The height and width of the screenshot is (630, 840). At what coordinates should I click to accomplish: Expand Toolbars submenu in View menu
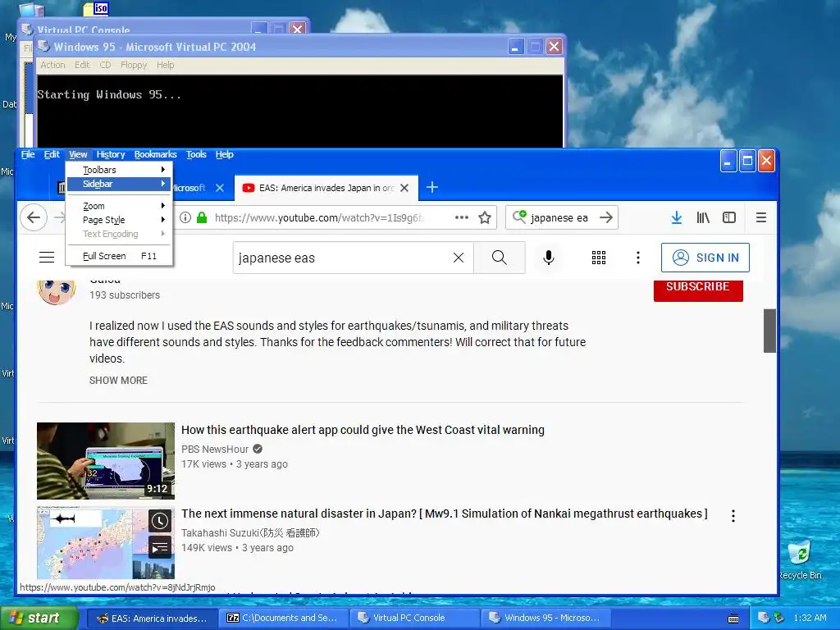pyautogui.click(x=119, y=170)
